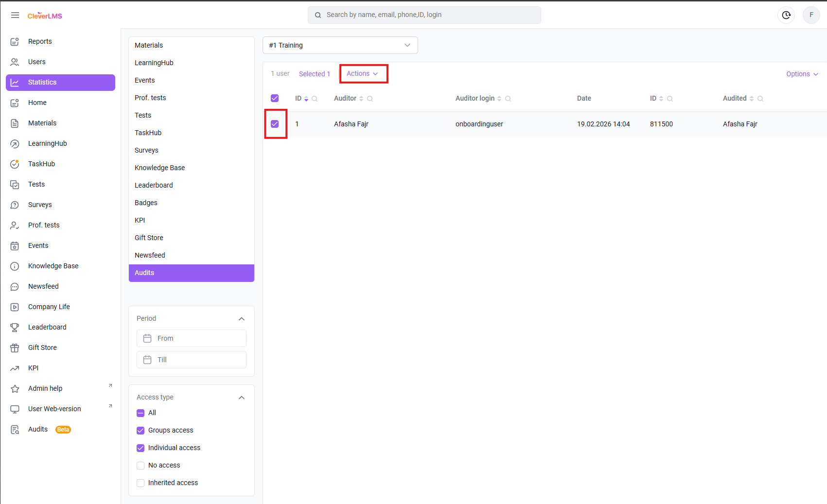Select Knowledge Base in statistics list
This screenshot has height=504, width=827.
(159, 168)
